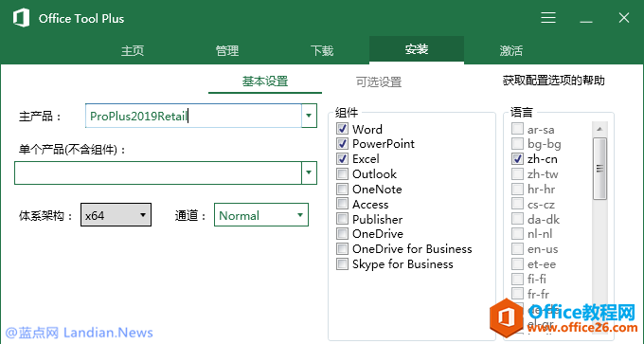Check the et-ee language checkbox
This screenshot has height=344, width=644.
(x=517, y=263)
